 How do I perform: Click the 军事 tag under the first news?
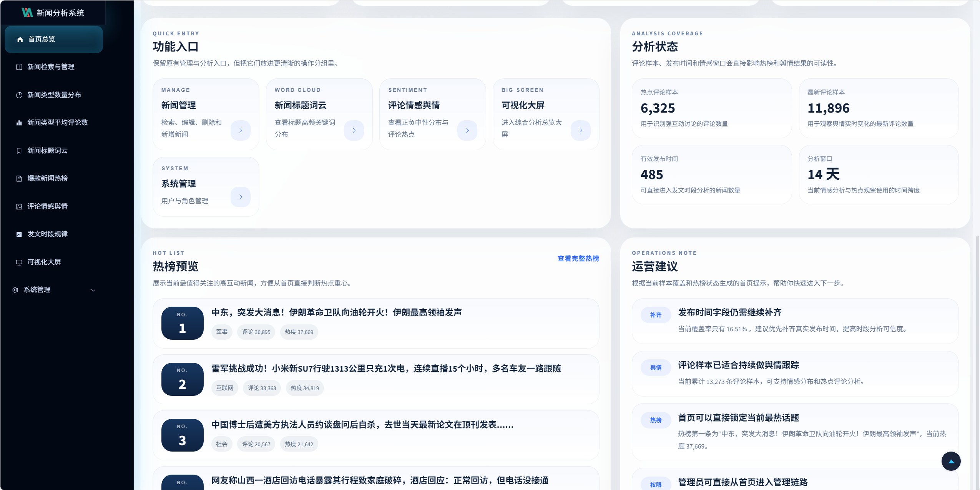(222, 332)
